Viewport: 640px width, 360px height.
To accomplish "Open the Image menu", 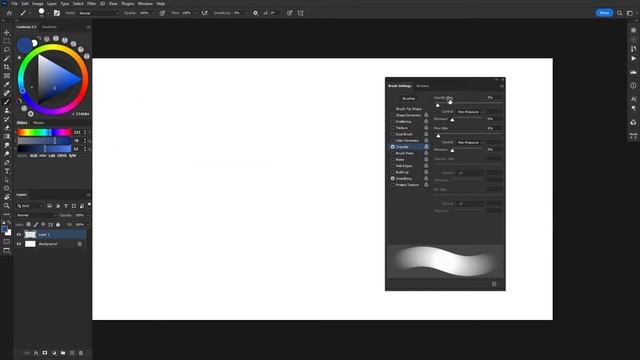I will pyautogui.click(x=38, y=4).
